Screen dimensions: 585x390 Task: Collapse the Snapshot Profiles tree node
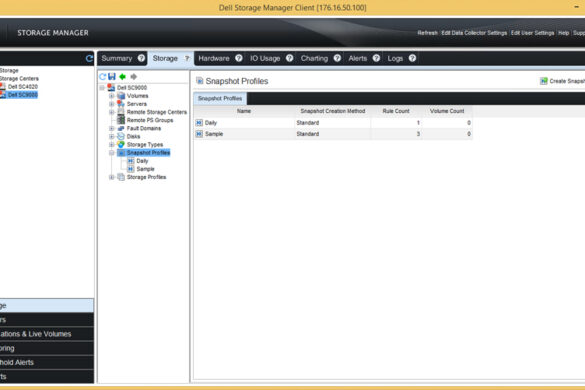tap(112, 153)
